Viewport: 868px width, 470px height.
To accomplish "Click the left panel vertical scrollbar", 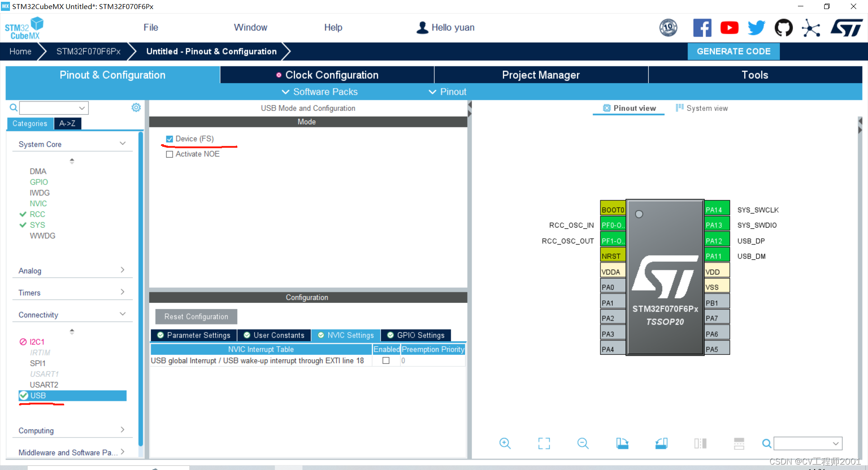I will (141, 289).
